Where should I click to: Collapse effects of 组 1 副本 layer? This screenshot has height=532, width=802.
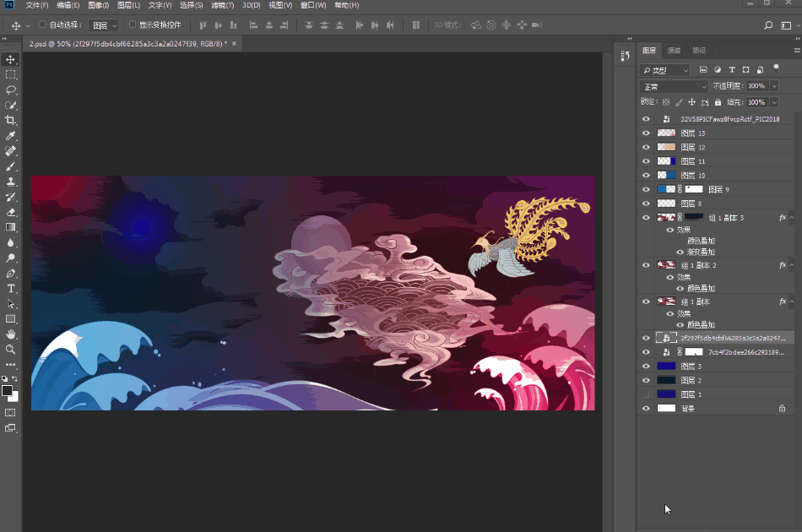[791, 301]
